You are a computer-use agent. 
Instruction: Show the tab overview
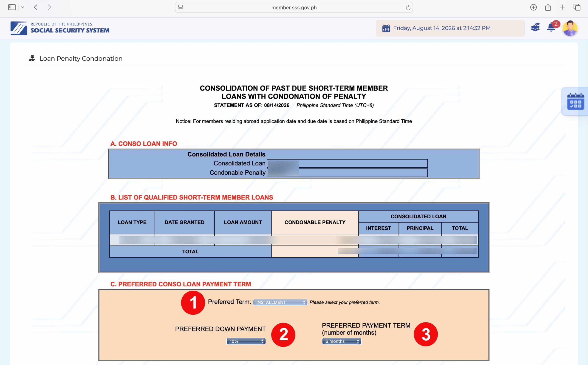click(x=577, y=7)
